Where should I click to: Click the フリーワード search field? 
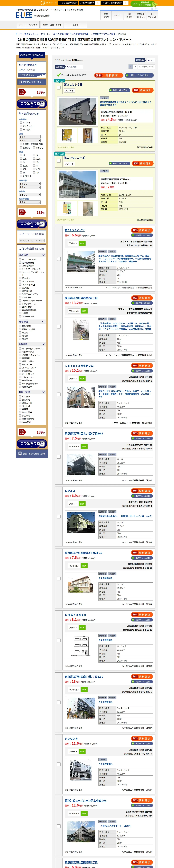32,241
